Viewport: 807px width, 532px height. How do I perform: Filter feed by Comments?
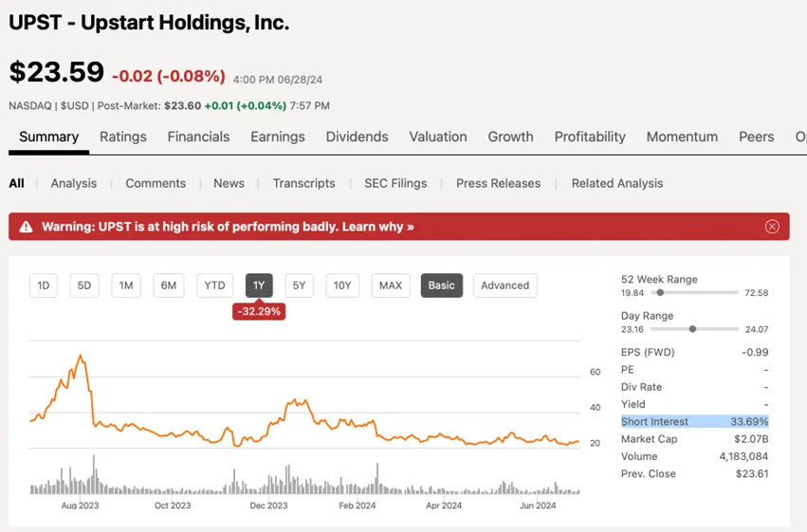click(x=156, y=183)
